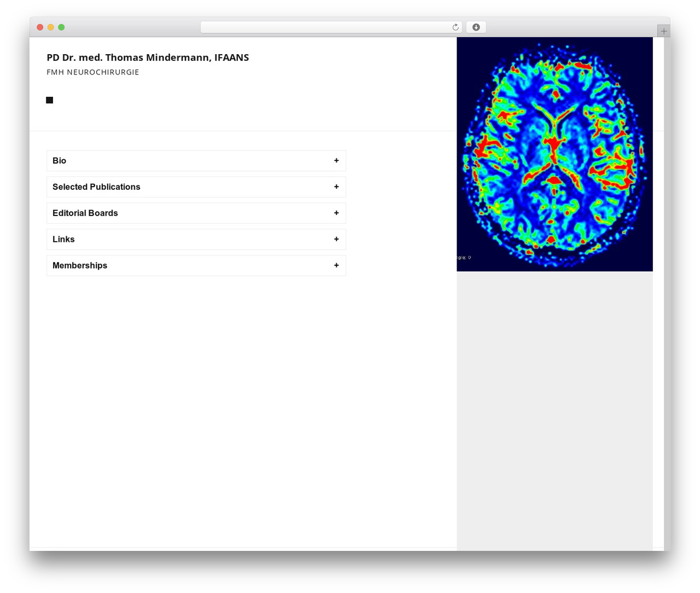Click the FMH NEUROCHIRURGIE subtitle
The height and width of the screenshot is (593, 700).
coord(93,72)
